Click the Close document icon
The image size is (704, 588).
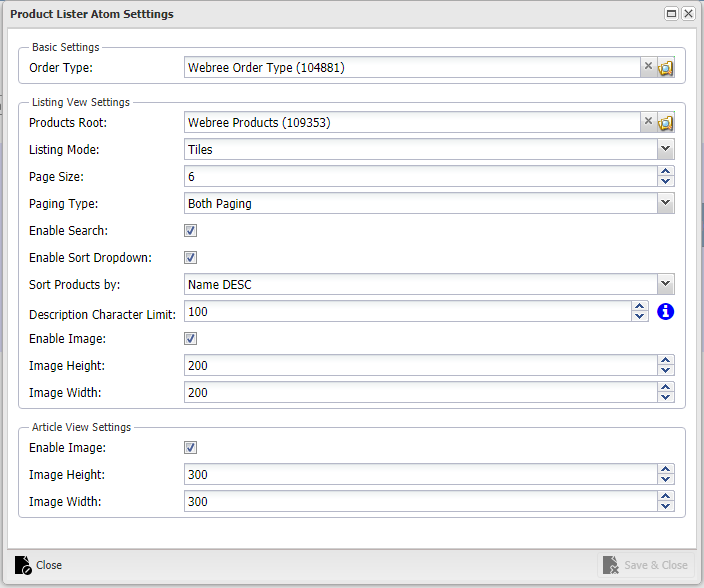point(23,565)
